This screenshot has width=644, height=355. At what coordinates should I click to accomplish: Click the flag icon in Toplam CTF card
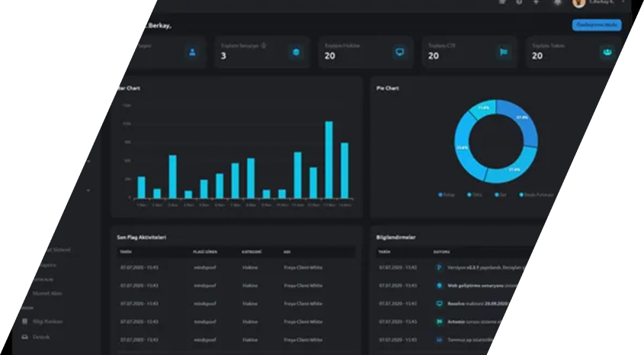point(504,52)
